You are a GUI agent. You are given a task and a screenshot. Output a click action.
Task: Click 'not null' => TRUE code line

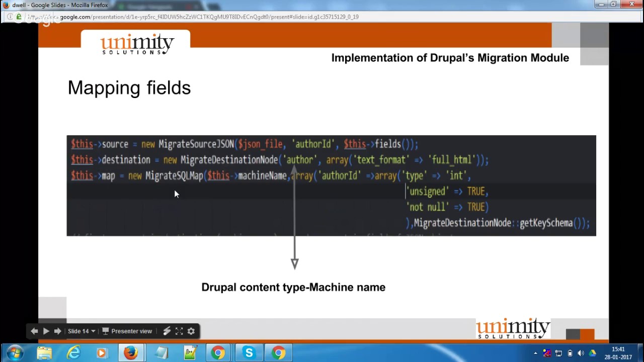tap(447, 207)
